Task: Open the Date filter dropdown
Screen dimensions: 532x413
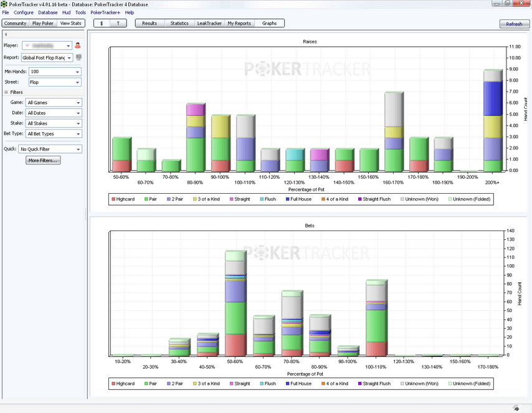Action: [x=54, y=113]
